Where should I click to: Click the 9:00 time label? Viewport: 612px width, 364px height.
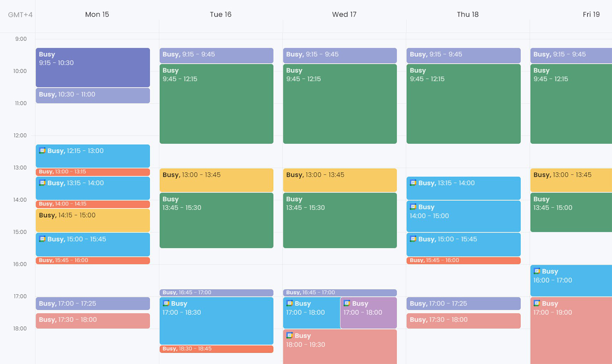tap(21, 39)
